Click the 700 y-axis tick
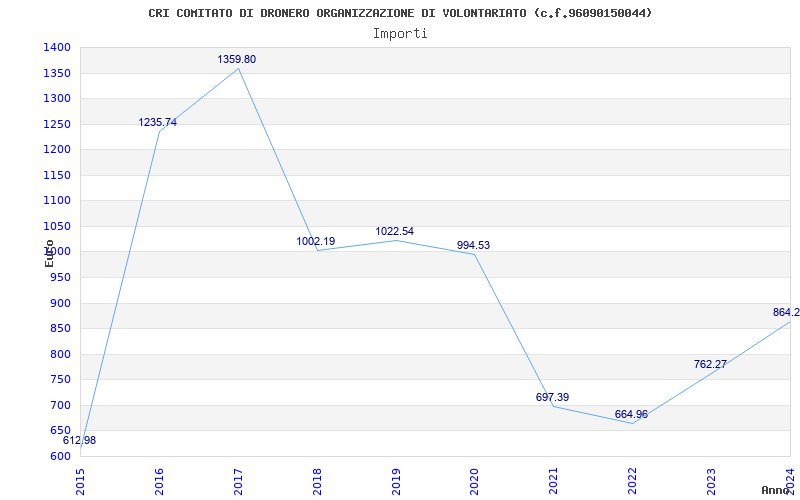Viewport: 800px width, 500px height. point(60,405)
